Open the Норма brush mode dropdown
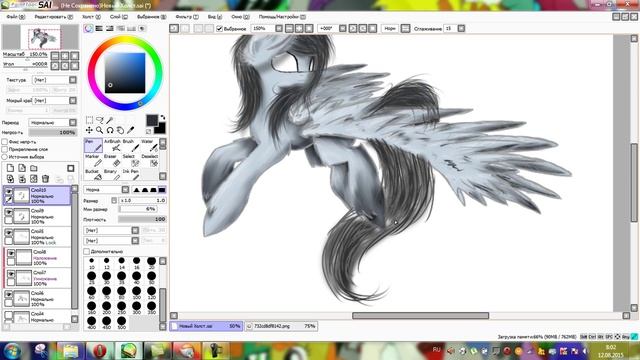This screenshot has height=360, width=640. (x=107, y=190)
